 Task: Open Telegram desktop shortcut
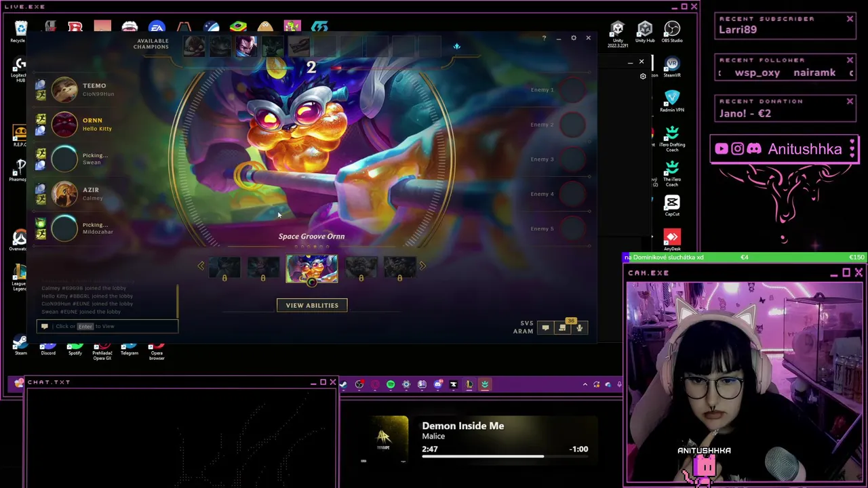pyautogui.click(x=130, y=348)
